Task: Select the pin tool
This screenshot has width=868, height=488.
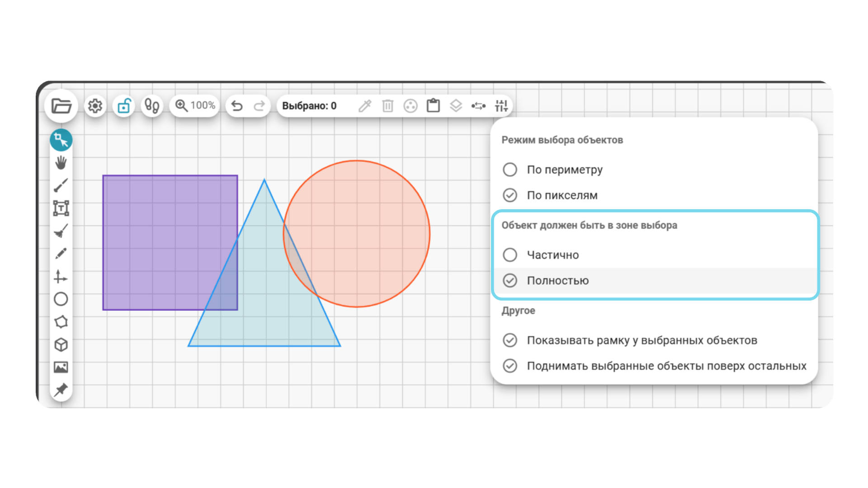Action: pyautogui.click(x=61, y=389)
